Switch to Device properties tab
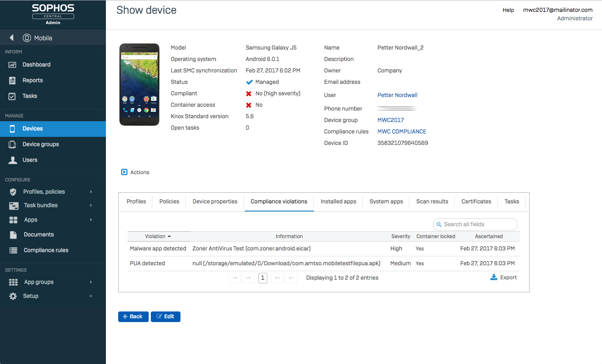The height and width of the screenshot is (364, 602). point(215,202)
